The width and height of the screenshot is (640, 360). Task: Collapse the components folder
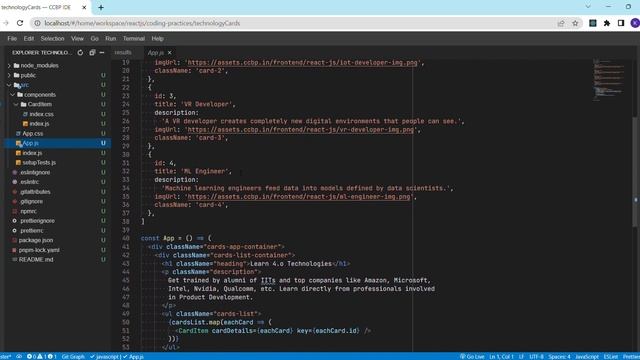(x=40, y=95)
